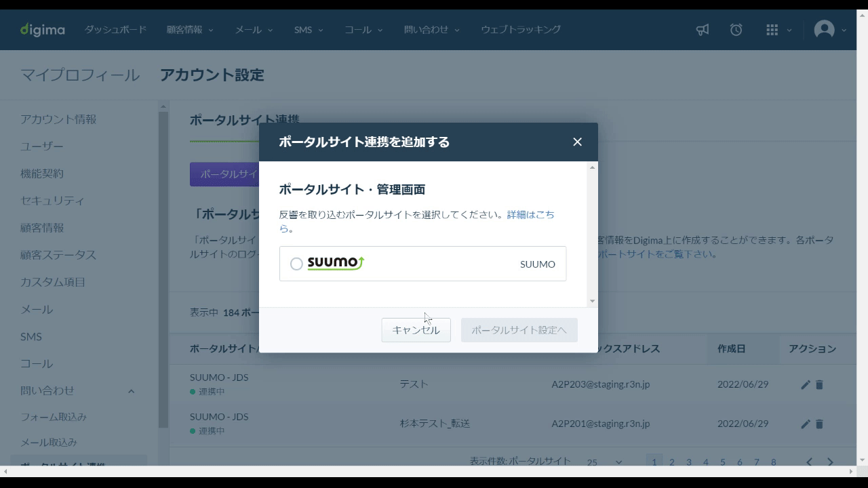Close the portal site dialog with X
Image resolution: width=868 pixels, height=488 pixels.
point(578,142)
